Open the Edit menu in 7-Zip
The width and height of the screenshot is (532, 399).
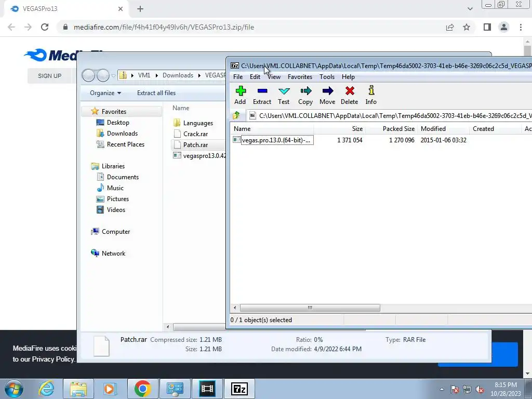[x=255, y=77]
